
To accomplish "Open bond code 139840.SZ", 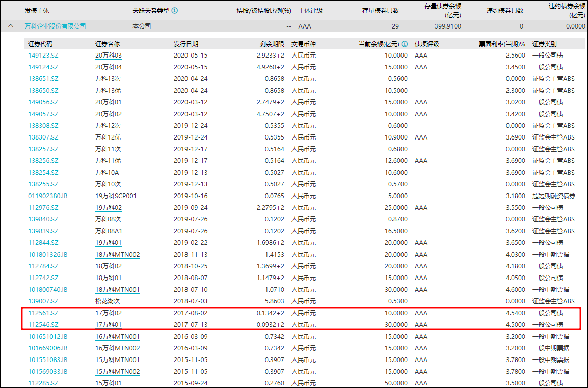I will tap(43, 219).
